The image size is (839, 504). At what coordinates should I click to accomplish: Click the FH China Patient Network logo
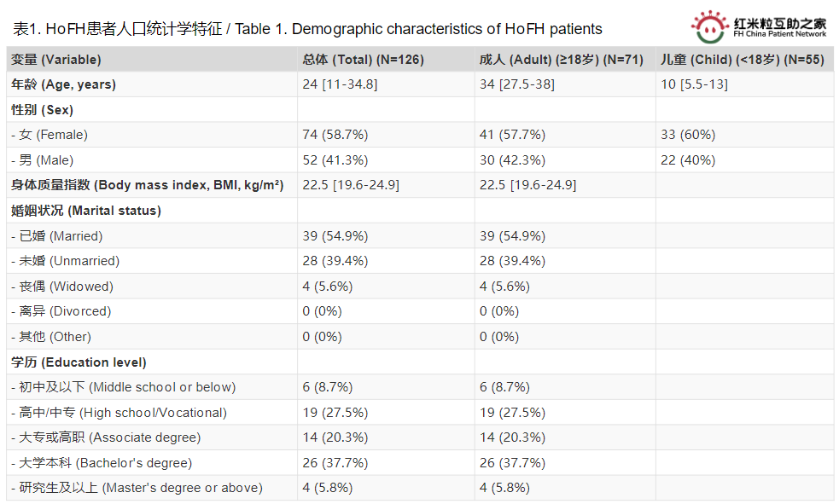[x=758, y=26]
